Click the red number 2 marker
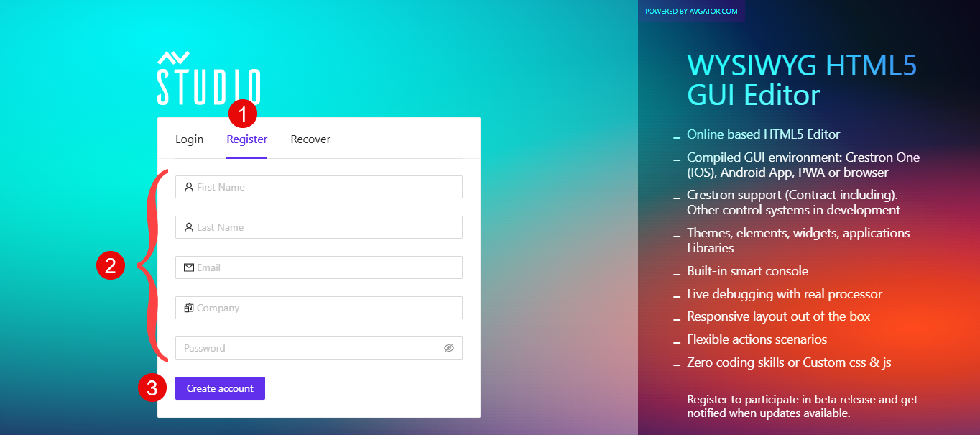Screen dimensions: 980x435 coord(111,266)
